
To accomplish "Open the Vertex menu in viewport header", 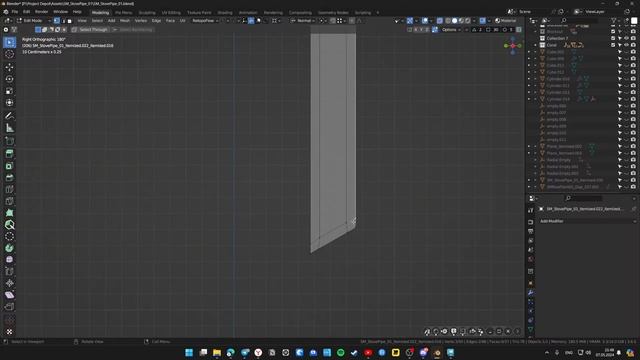I will (x=141, y=20).
